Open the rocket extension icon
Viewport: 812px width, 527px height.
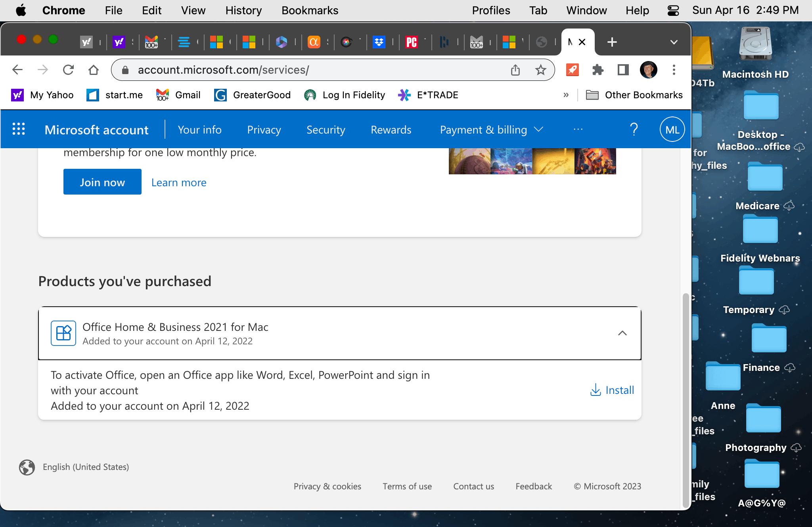pos(572,70)
